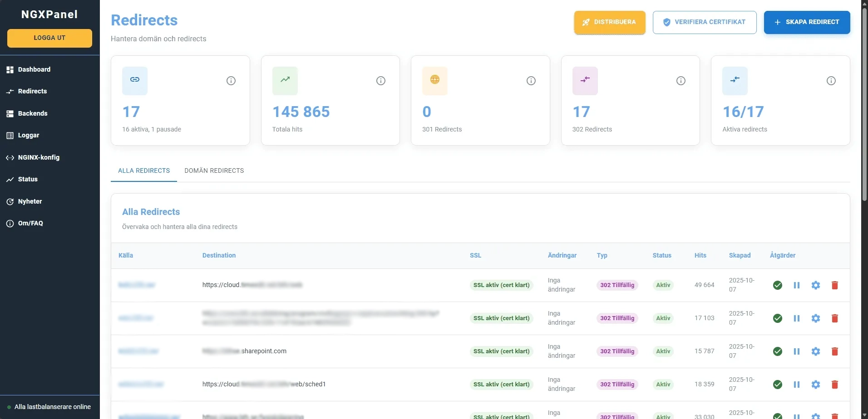The height and width of the screenshot is (419, 868).
Task: Delete the redirect with 15 787 hits
Action: [x=835, y=351]
